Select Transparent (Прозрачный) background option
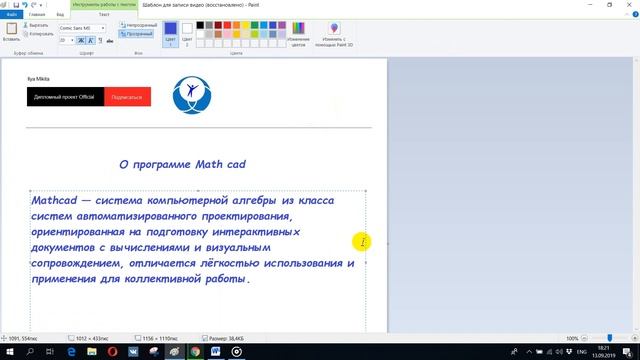Image resolution: width=640 pixels, height=360 pixels. tap(136, 34)
